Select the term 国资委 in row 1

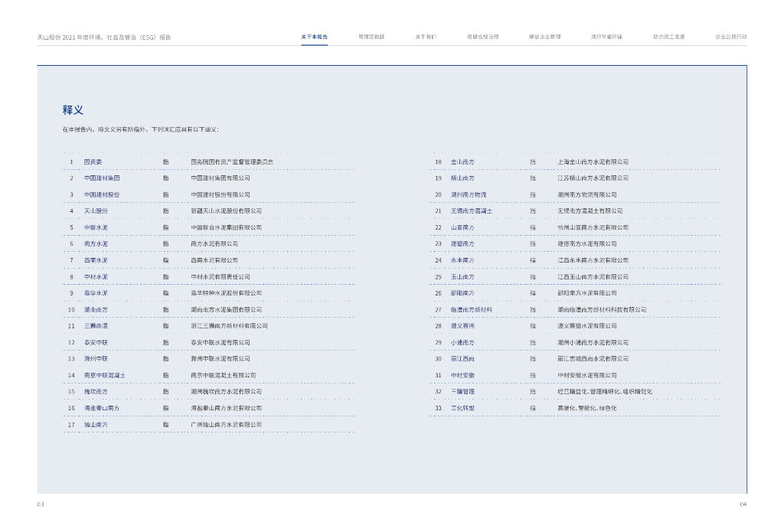[x=93, y=162]
